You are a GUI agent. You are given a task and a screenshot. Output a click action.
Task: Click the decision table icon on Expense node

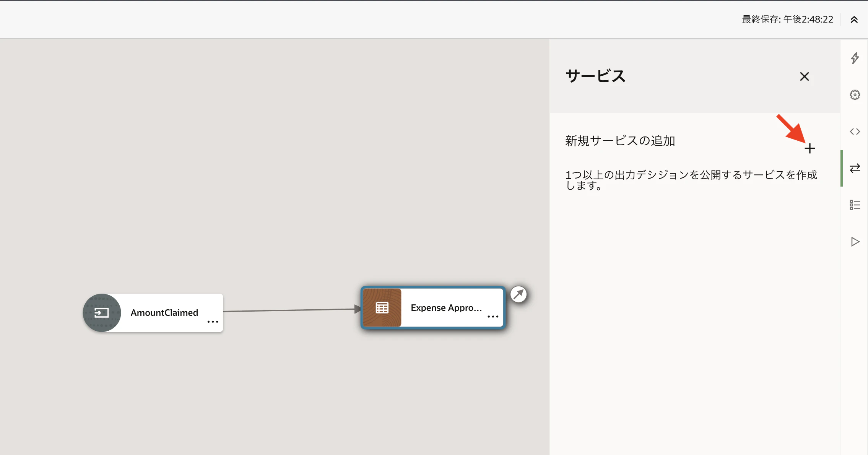382,308
